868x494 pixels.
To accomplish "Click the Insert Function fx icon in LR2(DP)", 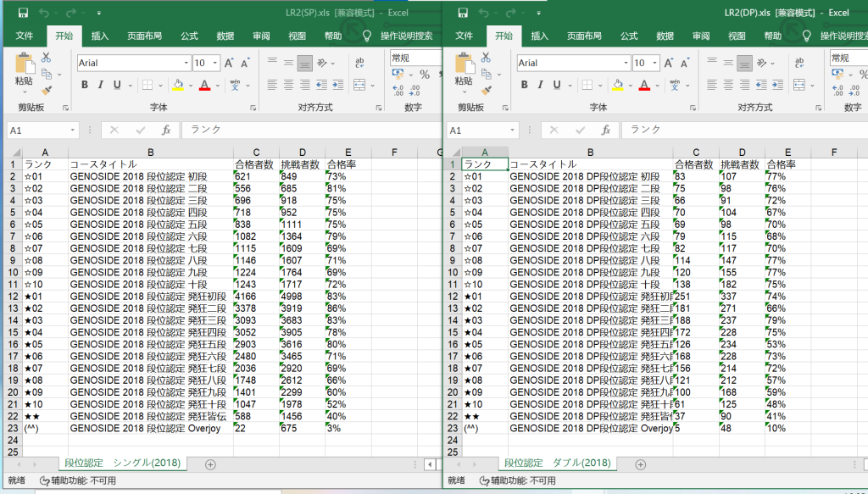I will click(x=605, y=130).
